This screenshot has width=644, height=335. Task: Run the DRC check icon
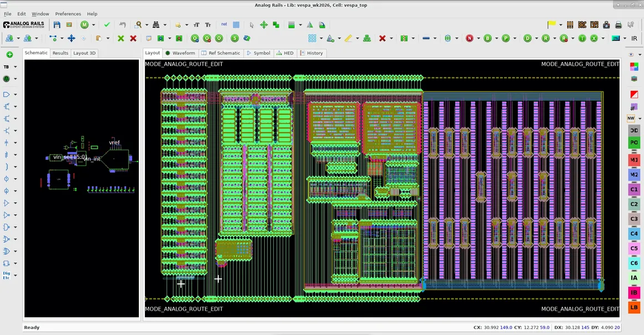coord(582,25)
